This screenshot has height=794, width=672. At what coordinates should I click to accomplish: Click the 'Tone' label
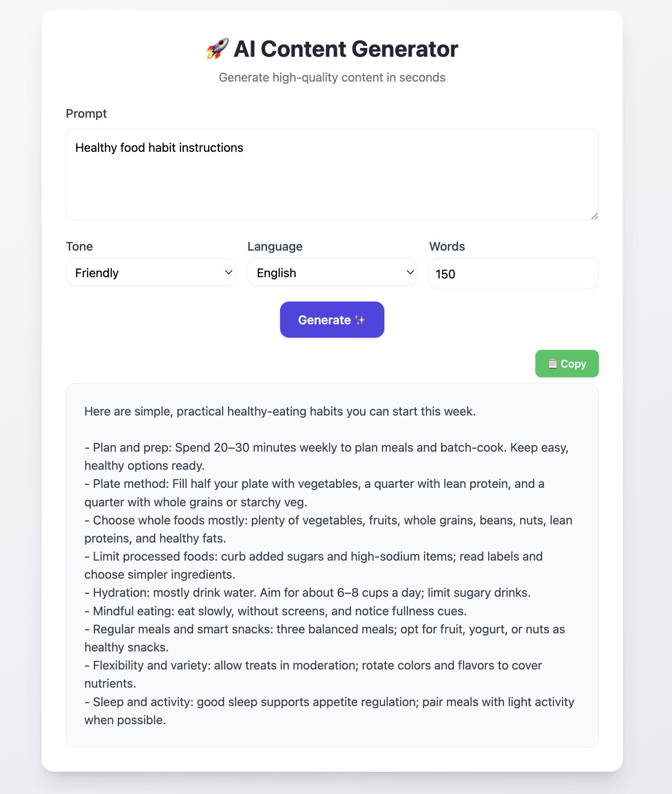pos(79,246)
